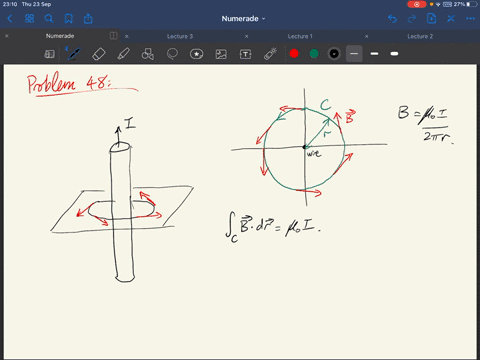Close editing mode with the X icon
Viewport: 480px width, 360px height.
tap(451, 19)
